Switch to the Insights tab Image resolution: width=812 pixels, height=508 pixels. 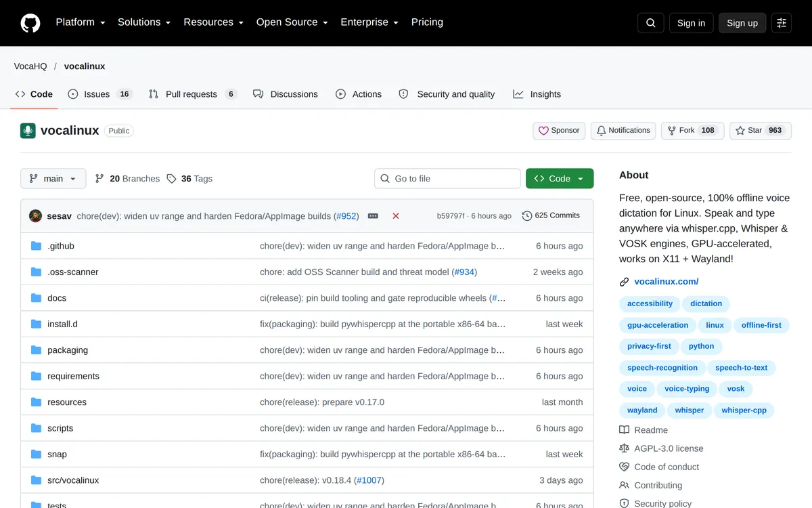pos(537,94)
